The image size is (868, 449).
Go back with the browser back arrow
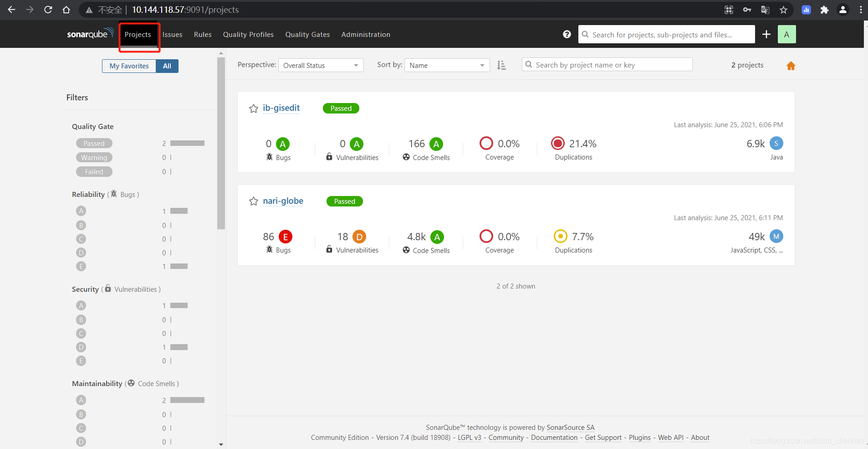pos(12,10)
